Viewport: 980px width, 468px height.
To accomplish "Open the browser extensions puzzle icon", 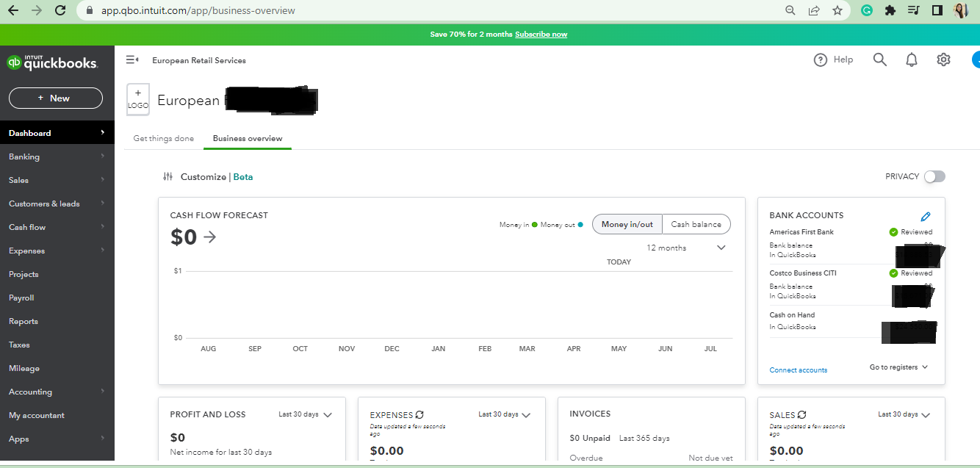I will [x=890, y=10].
